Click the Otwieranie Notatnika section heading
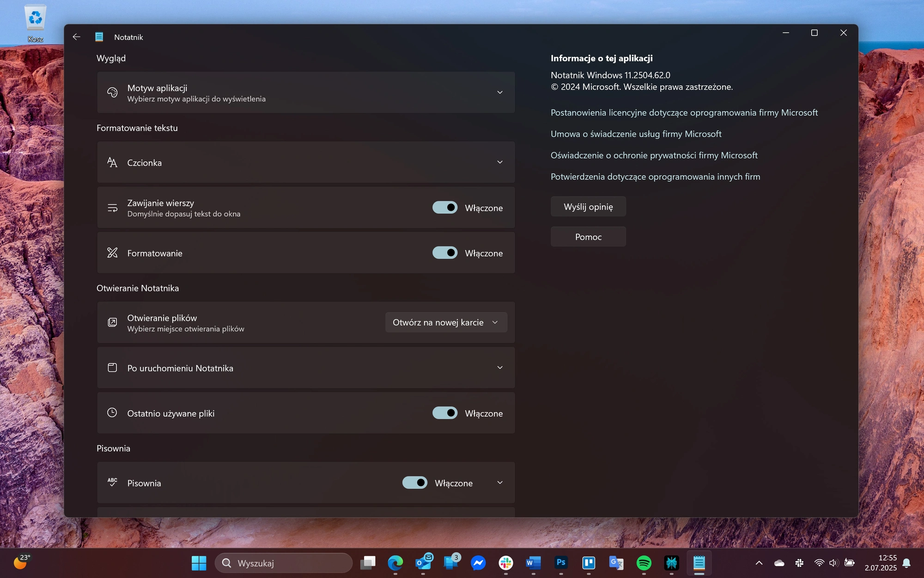This screenshot has width=924, height=578. 138,288
